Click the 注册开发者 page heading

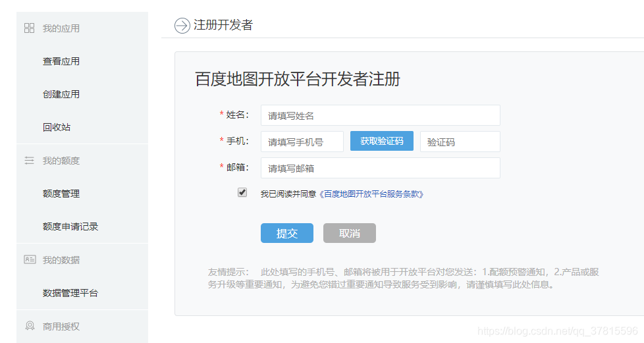(x=223, y=25)
